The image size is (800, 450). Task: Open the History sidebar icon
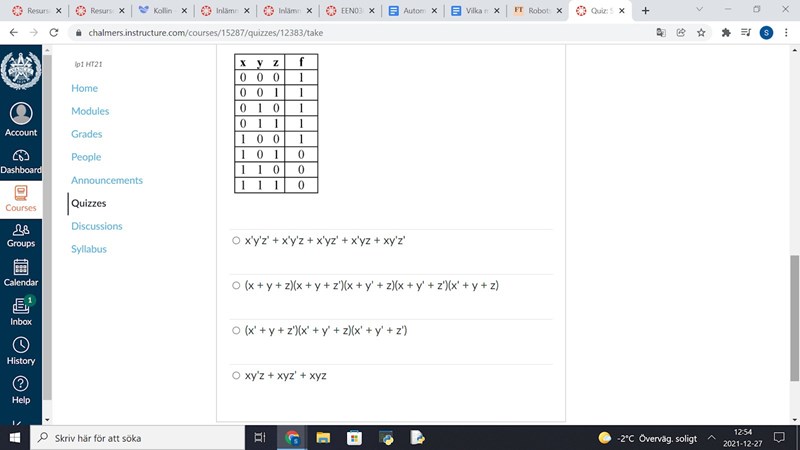20,350
